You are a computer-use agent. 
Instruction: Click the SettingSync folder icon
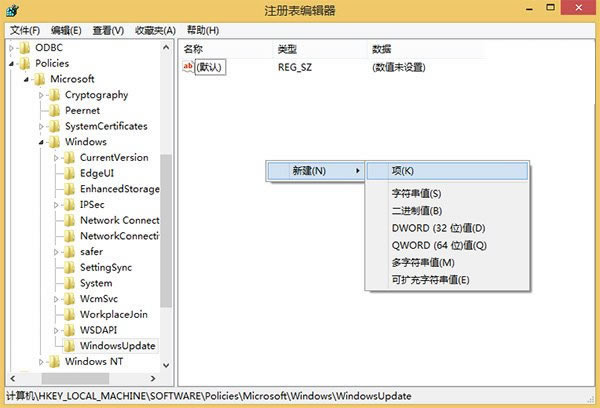[x=69, y=268]
